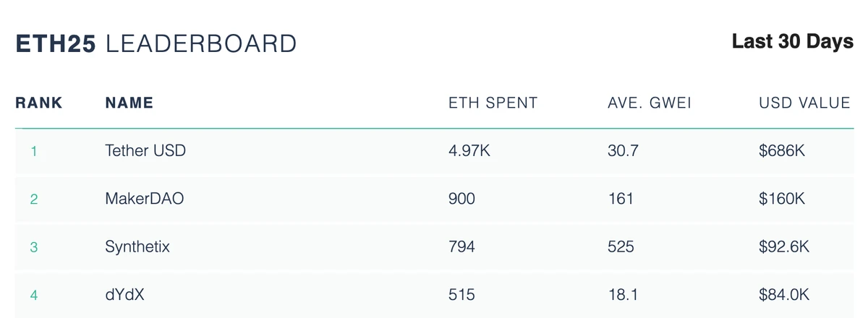Image resolution: width=868 pixels, height=318 pixels.
Task: Click Synthetix's 525 average gwei value
Action: point(621,246)
